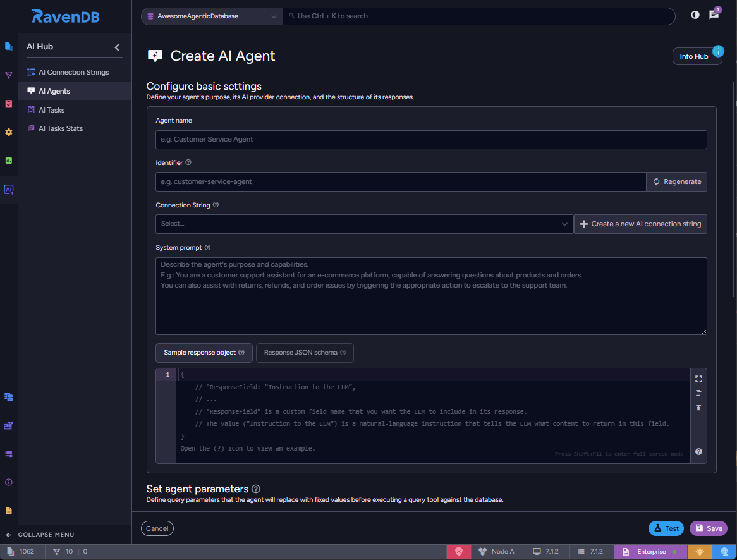Focus the Identifier input field
The width and height of the screenshot is (737, 560).
[x=401, y=181]
